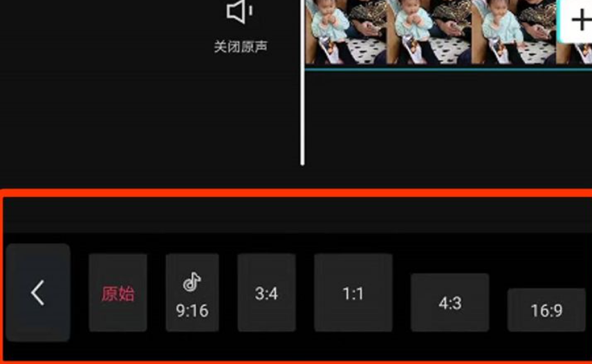This screenshot has height=364, width=592.
Task: Tap the 关闭原声 label
Action: click(x=241, y=47)
